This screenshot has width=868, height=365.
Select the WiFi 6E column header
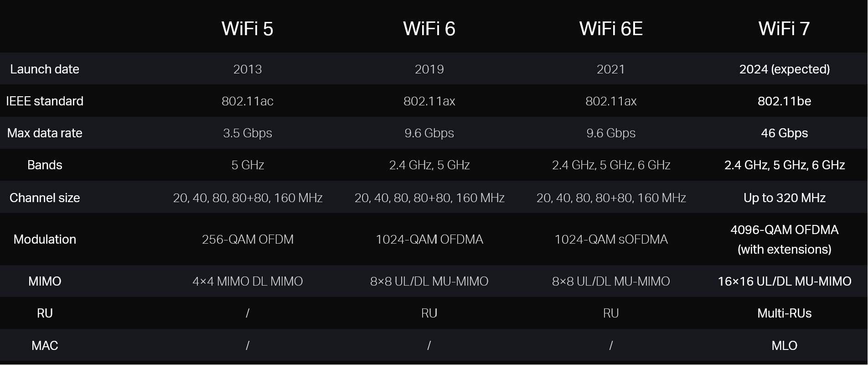pyautogui.click(x=610, y=29)
